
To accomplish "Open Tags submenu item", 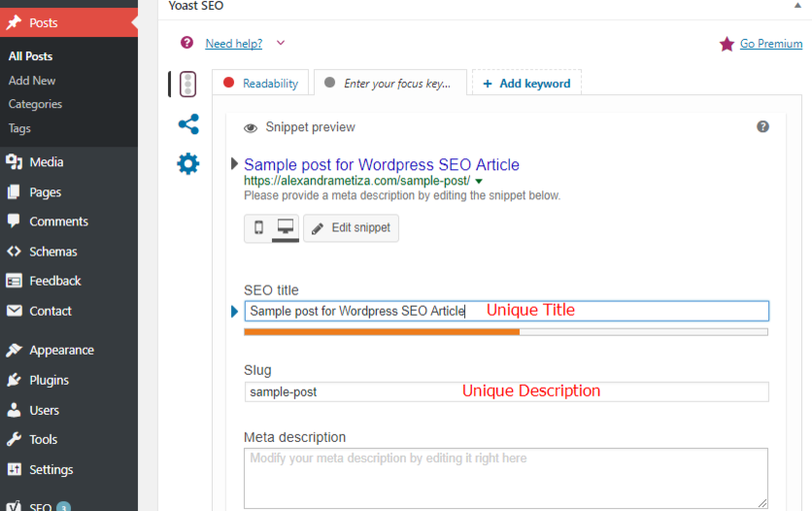I will click(x=19, y=128).
